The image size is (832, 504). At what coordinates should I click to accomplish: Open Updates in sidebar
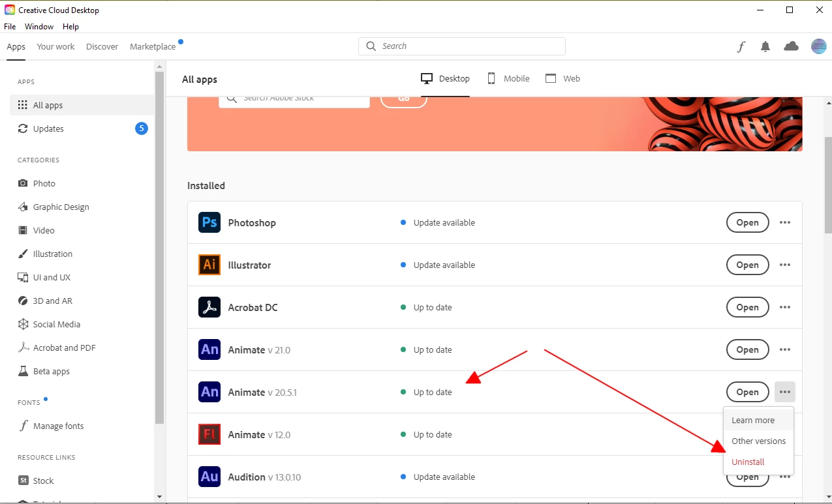coord(82,128)
